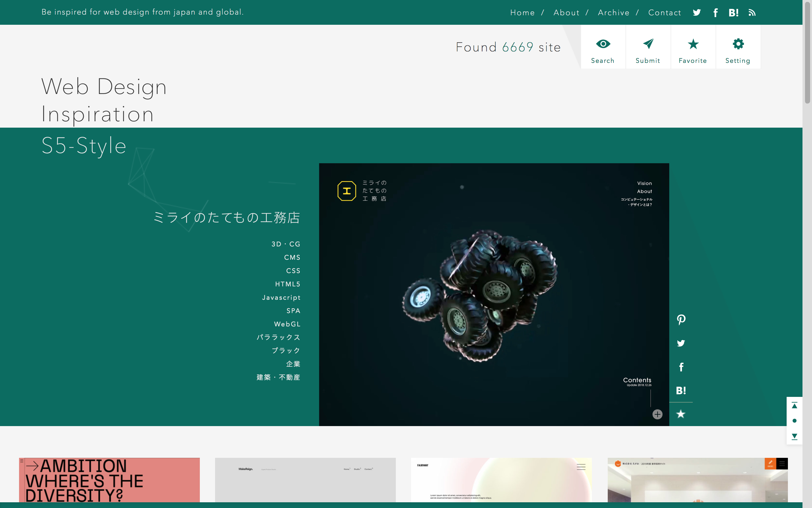The height and width of the screenshot is (508, 812).
Task: Click the page vertical scrollbar thumb
Action: (x=807, y=52)
